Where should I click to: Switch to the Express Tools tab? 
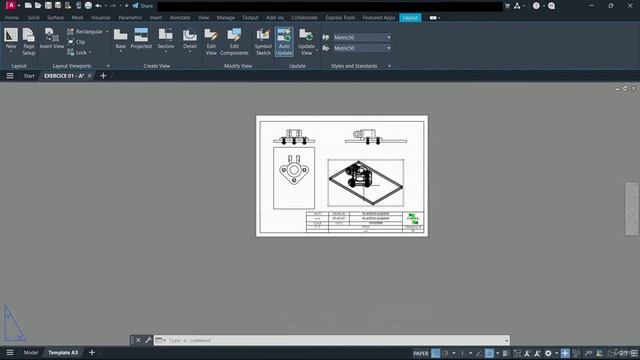340,18
